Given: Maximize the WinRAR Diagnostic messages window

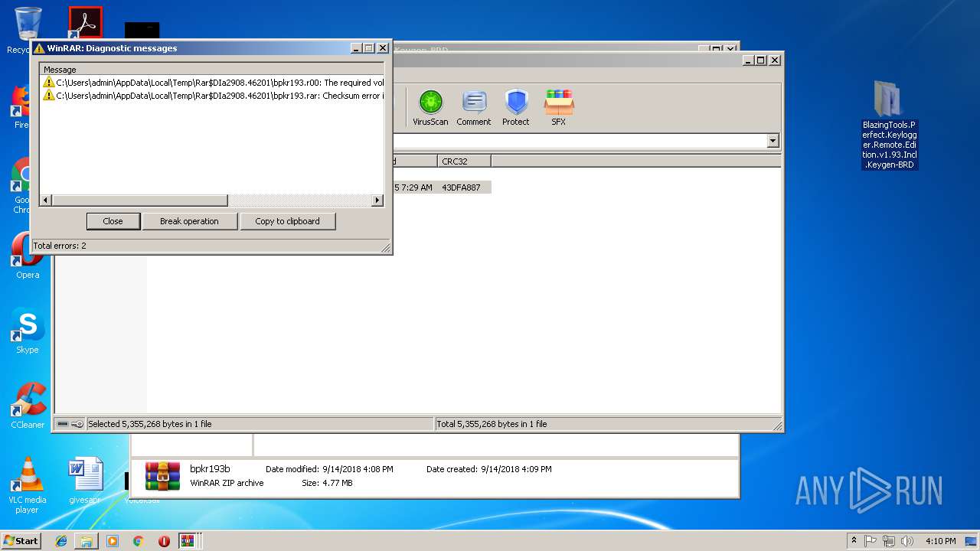Looking at the screenshot, I should tap(369, 47).
